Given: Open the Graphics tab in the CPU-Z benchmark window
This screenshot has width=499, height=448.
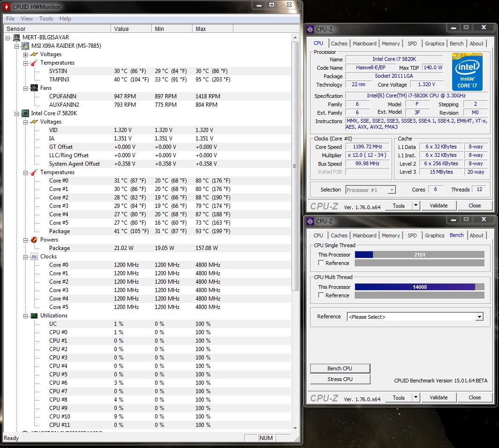Looking at the screenshot, I should [x=434, y=235].
